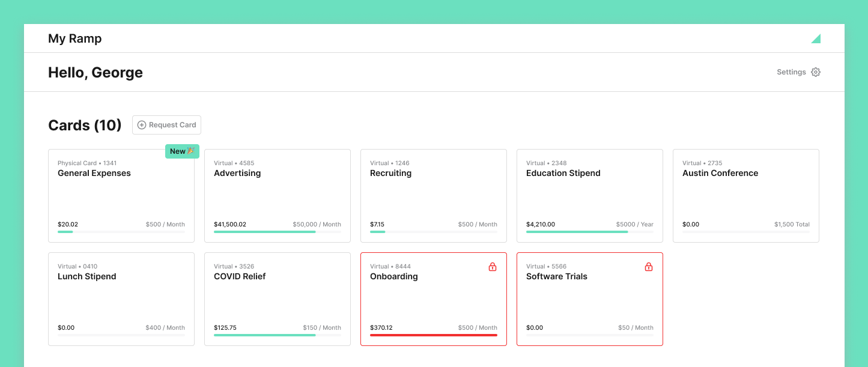Open Settings via the gear icon

point(816,72)
